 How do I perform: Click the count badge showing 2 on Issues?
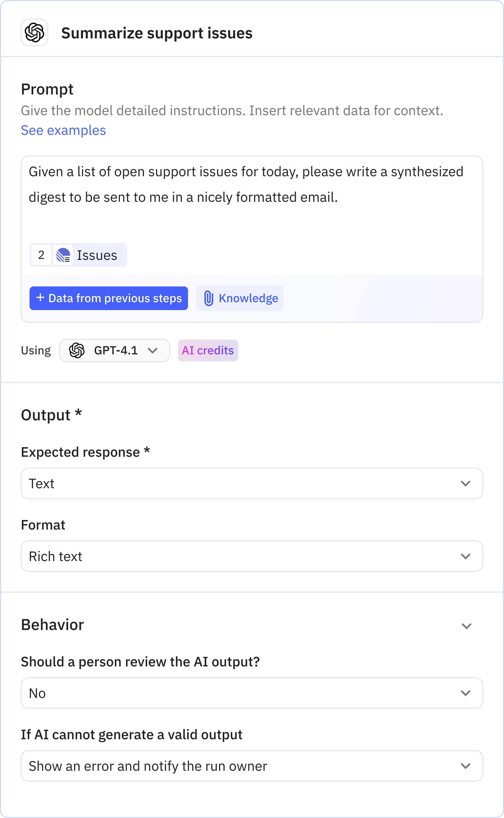click(41, 255)
